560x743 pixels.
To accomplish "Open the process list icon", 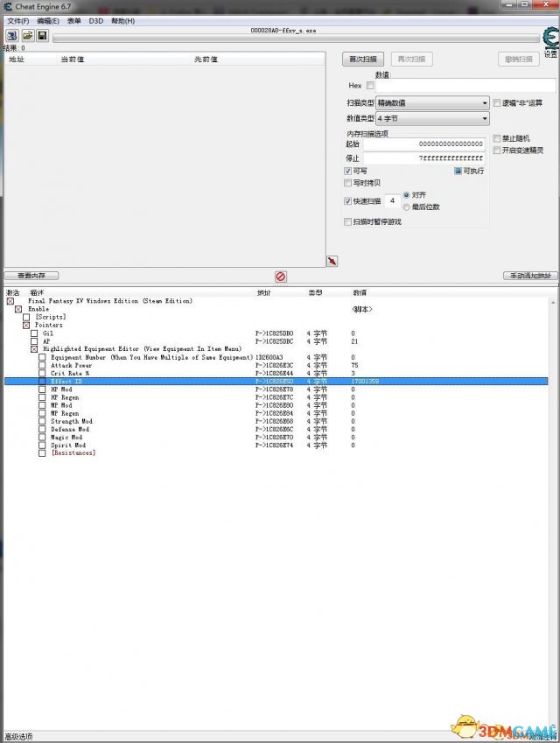I will point(12,36).
